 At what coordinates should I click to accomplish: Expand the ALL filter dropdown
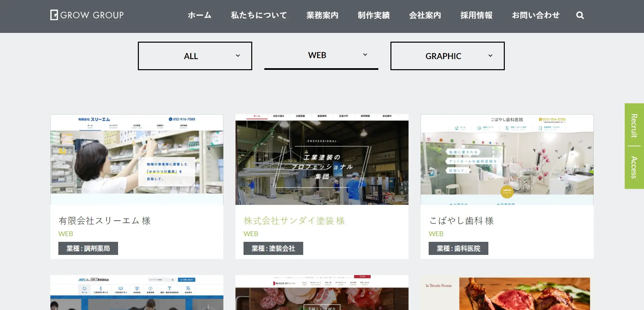[x=195, y=56]
